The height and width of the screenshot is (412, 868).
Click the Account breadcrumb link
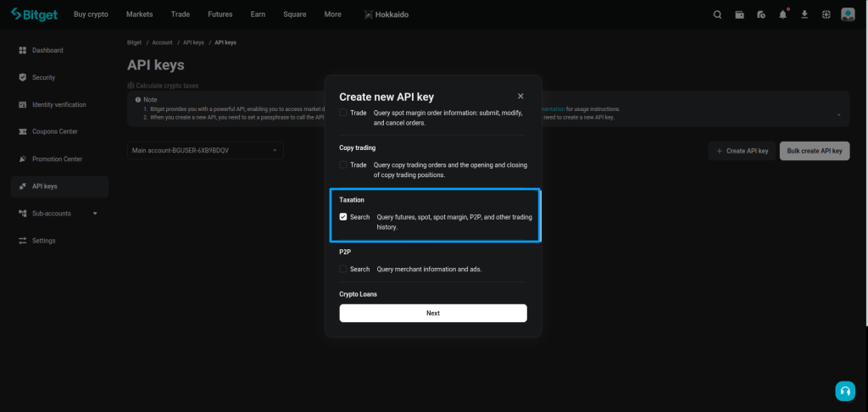[x=162, y=42]
